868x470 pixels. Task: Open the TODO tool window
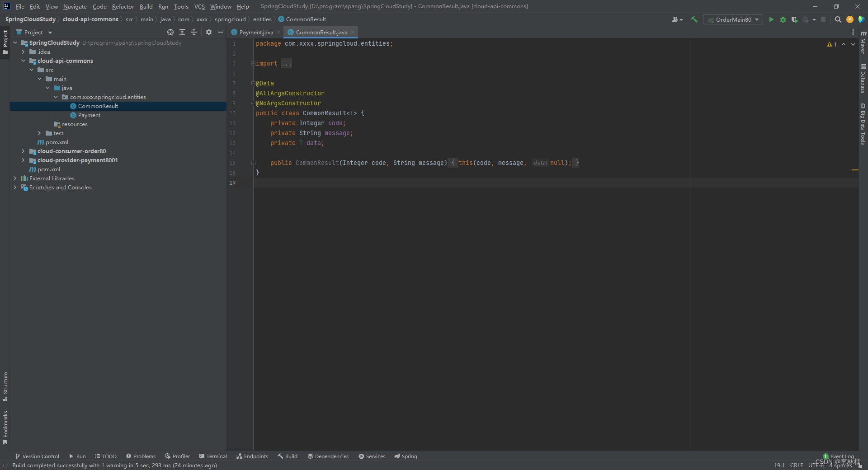coord(106,456)
